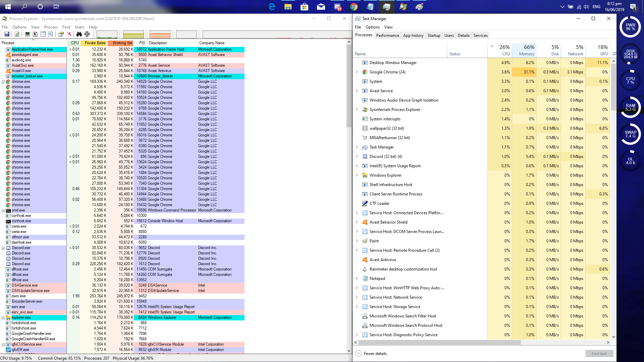The height and width of the screenshot is (362, 644).
Task: Click the binoculars Find Handle icon
Action: pyautogui.click(x=79, y=34)
